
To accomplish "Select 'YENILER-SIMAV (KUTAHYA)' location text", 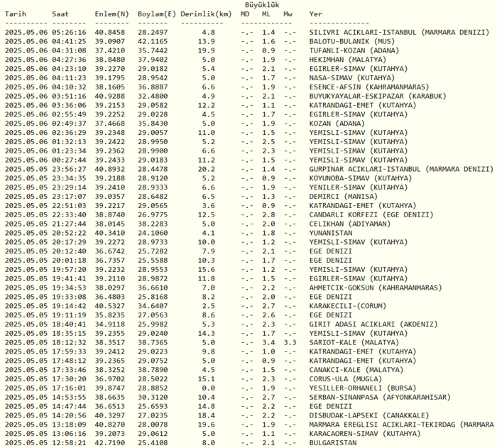I will (x=359, y=187).
